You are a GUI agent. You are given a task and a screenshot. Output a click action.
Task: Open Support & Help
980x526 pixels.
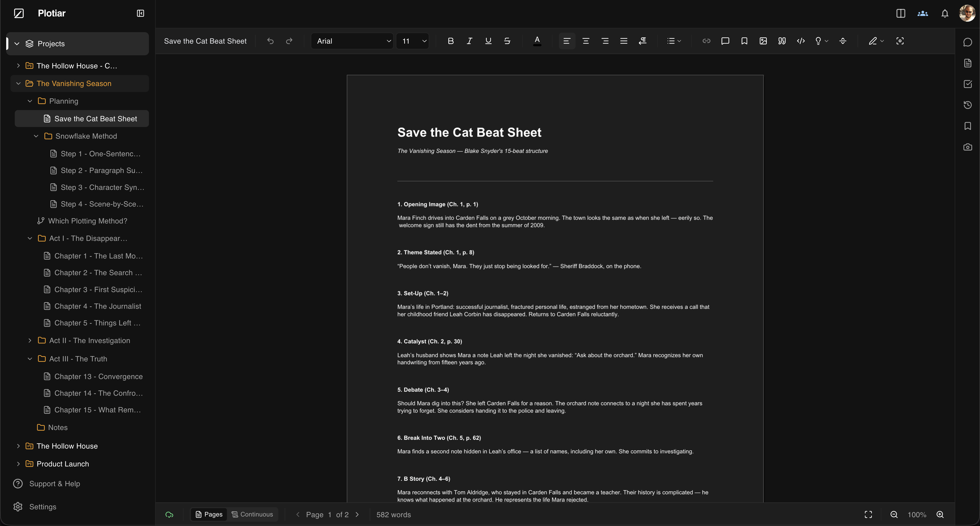click(x=54, y=483)
